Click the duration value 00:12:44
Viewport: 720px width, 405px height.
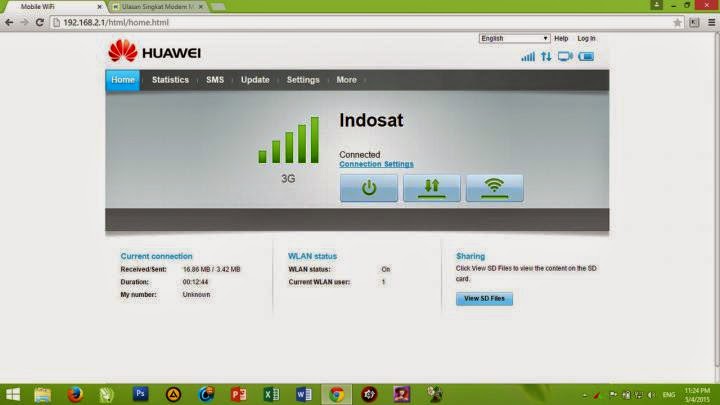pos(195,282)
